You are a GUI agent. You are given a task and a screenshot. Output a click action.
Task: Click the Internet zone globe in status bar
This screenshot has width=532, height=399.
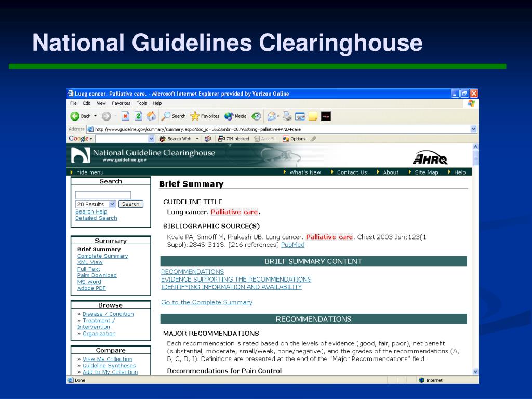422,380
